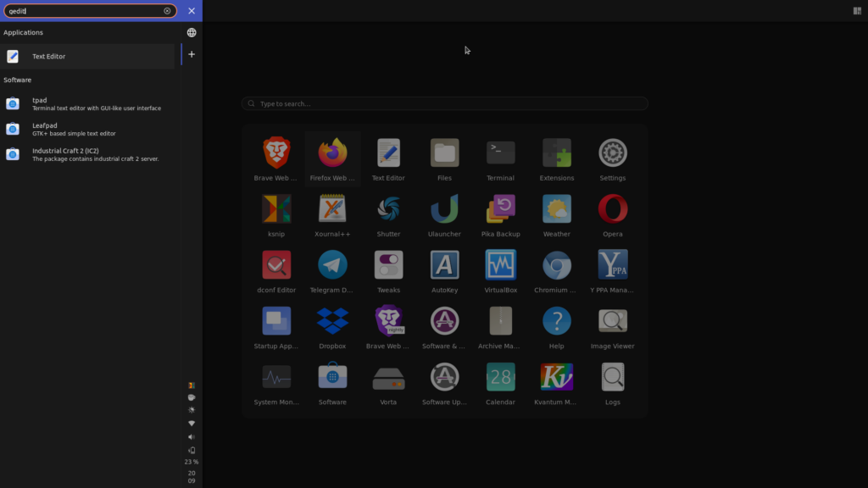Open the Terminal app
Screen dimensions: 868x488
tap(500, 153)
